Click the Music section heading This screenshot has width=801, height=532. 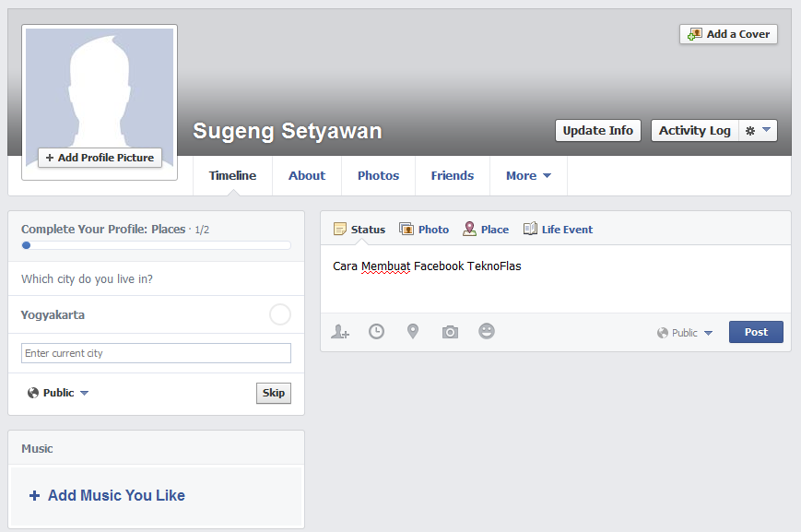[37, 449]
